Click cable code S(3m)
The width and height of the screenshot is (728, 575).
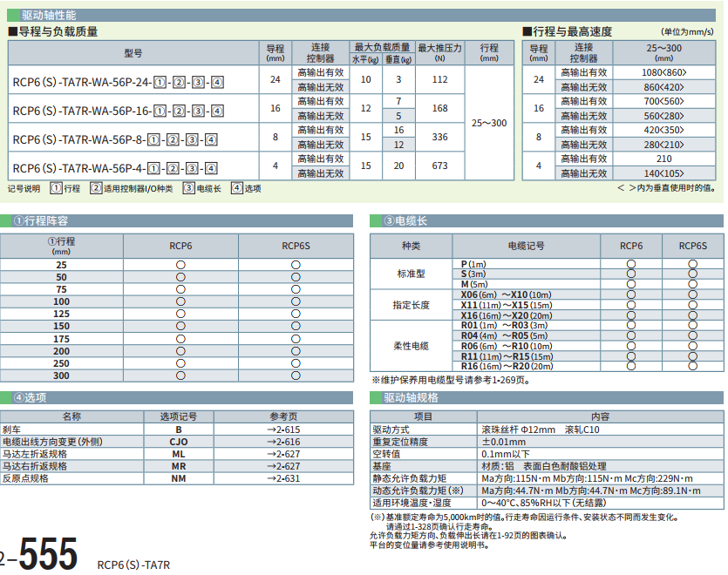[473, 274]
